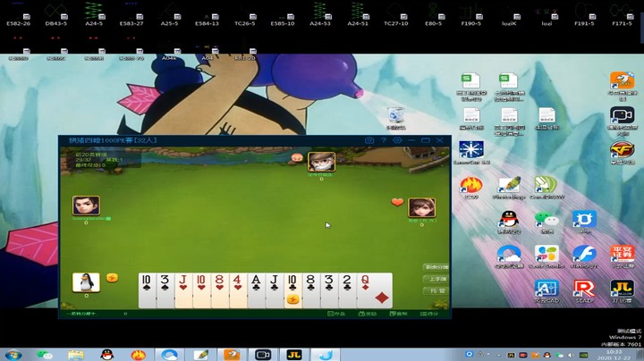Viewport: 644px width, 361px height.
Task: Select the Queen of diamonds card
Action: point(375,290)
